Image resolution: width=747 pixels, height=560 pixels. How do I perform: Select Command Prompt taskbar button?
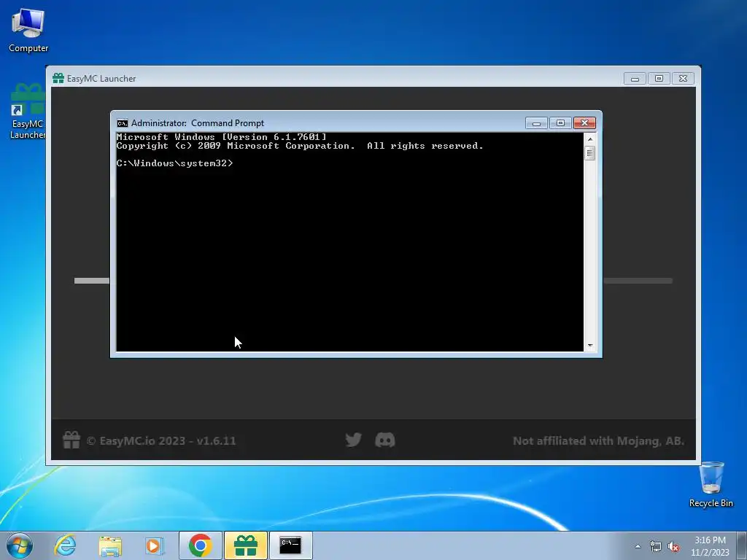[x=290, y=545]
